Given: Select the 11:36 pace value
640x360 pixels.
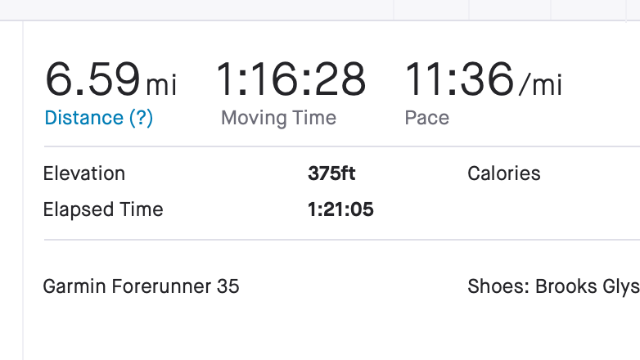Looking at the screenshot, I should (459, 79).
